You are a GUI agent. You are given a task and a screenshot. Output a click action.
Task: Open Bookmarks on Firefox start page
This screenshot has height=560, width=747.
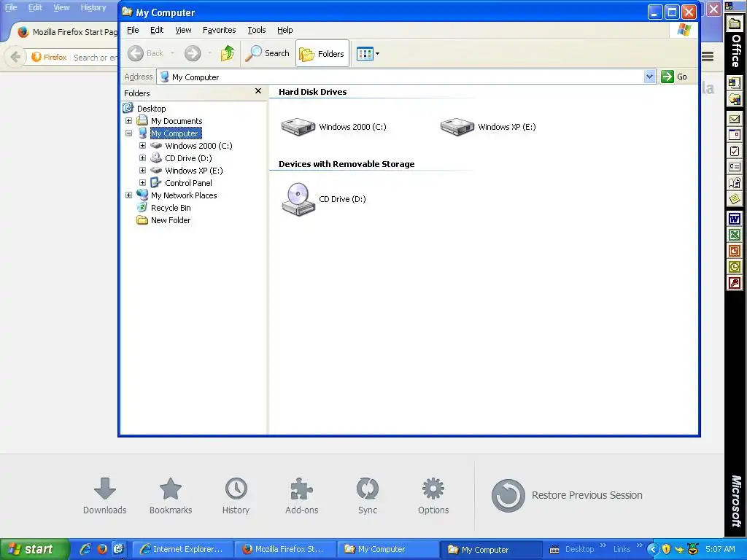tap(171, 496)
